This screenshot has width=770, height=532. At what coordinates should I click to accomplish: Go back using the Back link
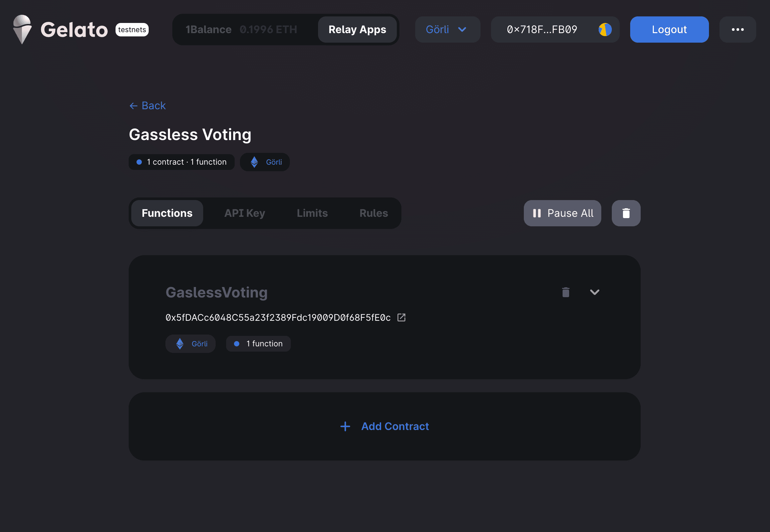147,106
